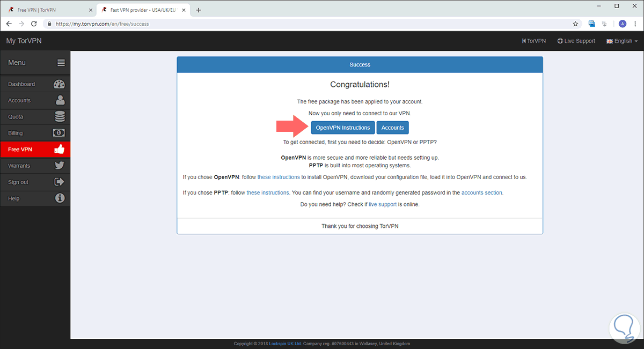Open Live Support in the top bar
The height and width of the screenshot is (349, 644).
coord(576,41)
